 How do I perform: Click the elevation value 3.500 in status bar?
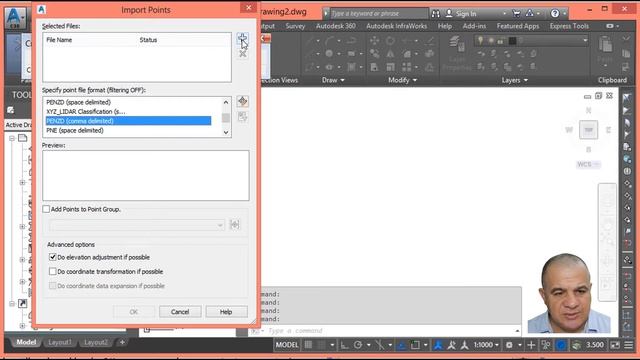tap(595, 345)
